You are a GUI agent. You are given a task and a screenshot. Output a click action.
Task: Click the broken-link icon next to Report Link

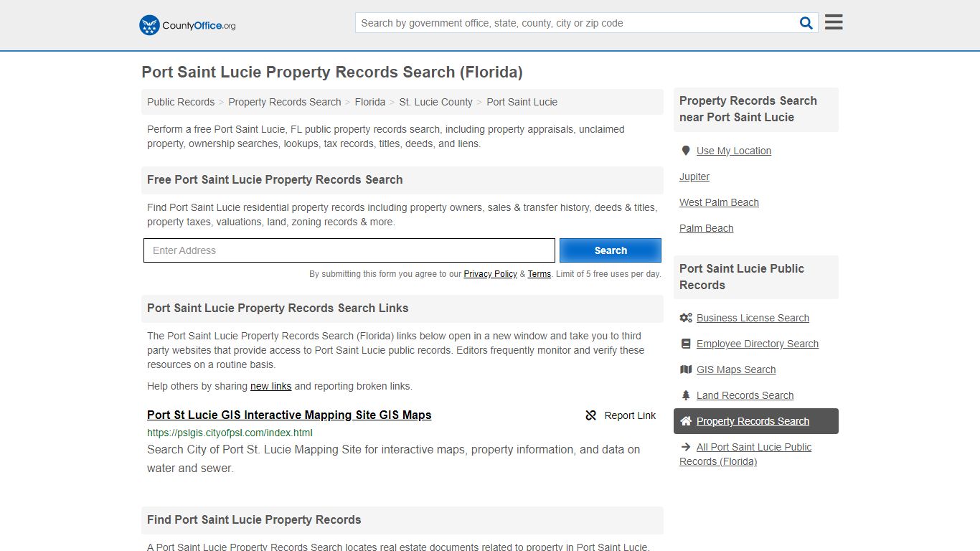[590, 415]
